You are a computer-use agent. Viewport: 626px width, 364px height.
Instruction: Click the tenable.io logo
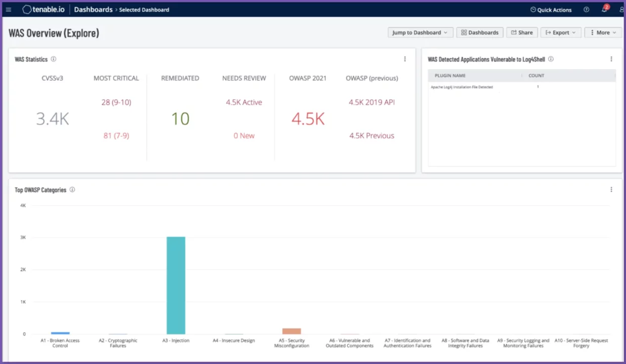tap(44, 10)
